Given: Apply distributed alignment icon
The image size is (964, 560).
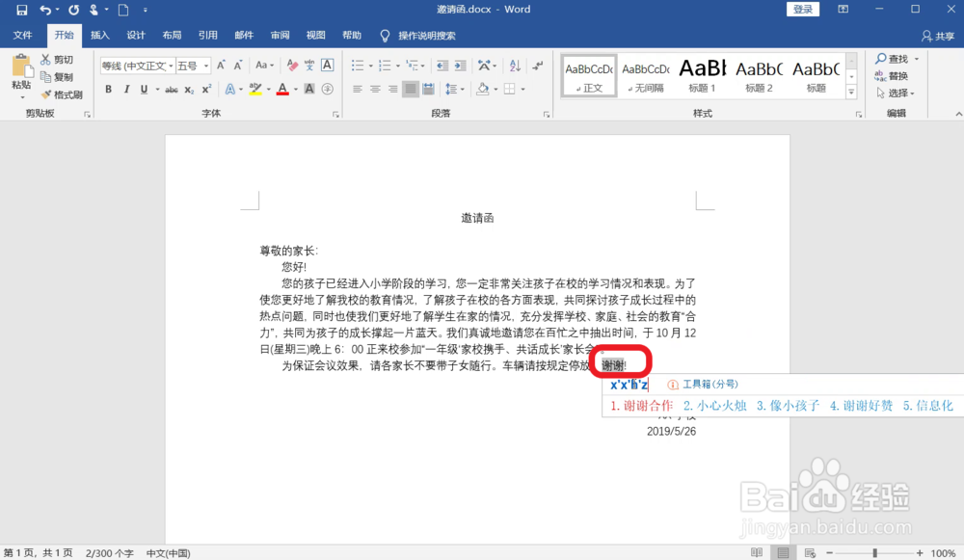Looking at the screenshot, I should pyautogui.click(x=429, y=89).
